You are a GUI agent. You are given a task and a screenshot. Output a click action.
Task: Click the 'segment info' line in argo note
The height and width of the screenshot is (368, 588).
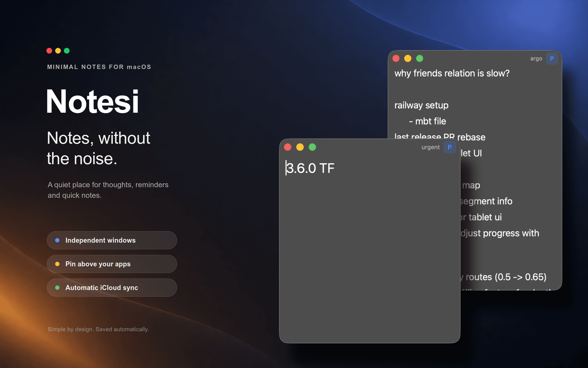pyautogui.click(x=486, y=201)
